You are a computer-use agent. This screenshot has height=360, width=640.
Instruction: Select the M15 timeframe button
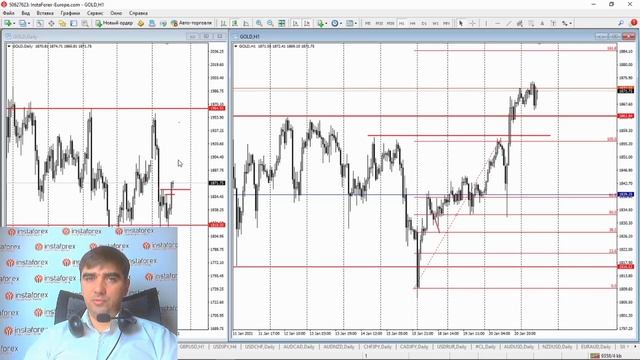click(379, 23)
